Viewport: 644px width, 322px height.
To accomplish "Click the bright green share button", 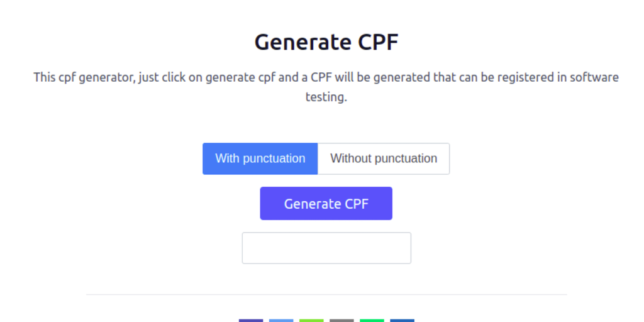I will [372, 320].
